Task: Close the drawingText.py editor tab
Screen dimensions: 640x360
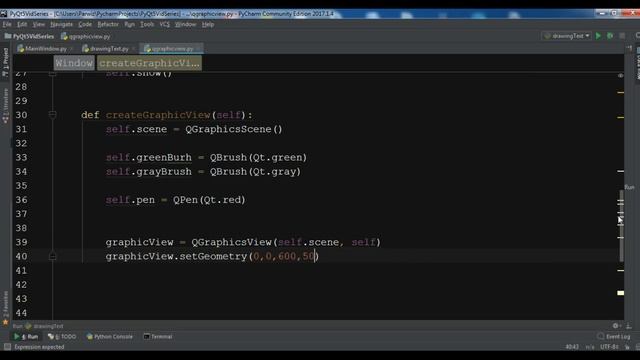Action: click(133, 49)
